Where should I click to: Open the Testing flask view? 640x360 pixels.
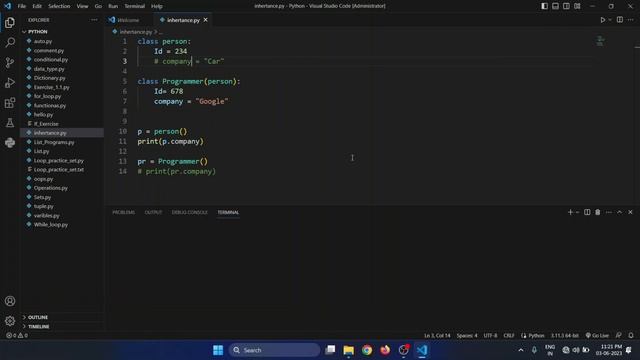point(10,122)
